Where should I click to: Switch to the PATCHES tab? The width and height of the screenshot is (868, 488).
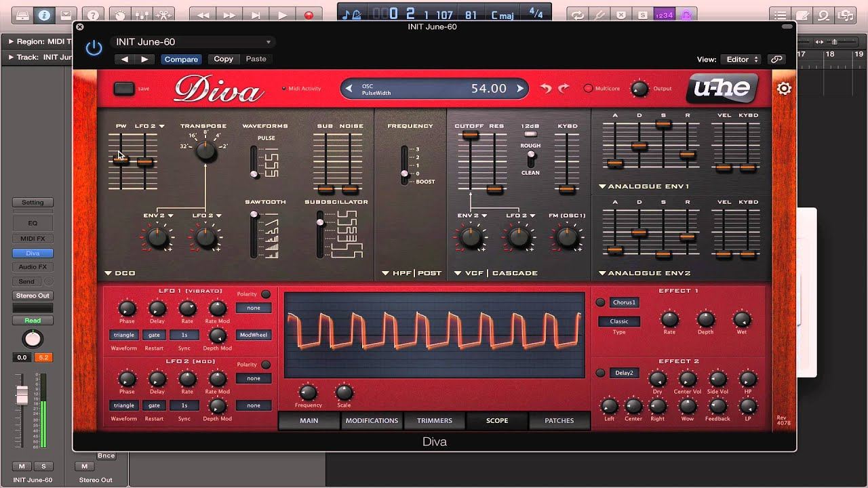click(559, 420)
